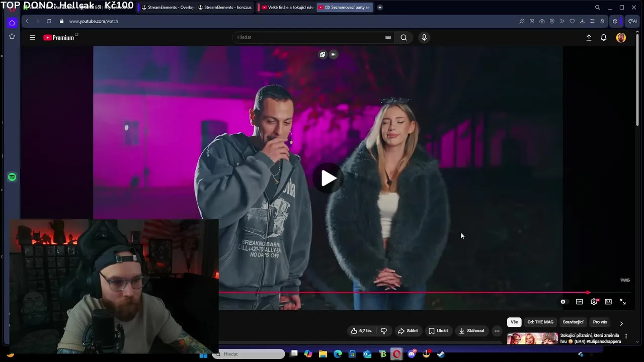Dislike the video
The height and width of the screenshot is (362, 644).
tap(384, 331)
